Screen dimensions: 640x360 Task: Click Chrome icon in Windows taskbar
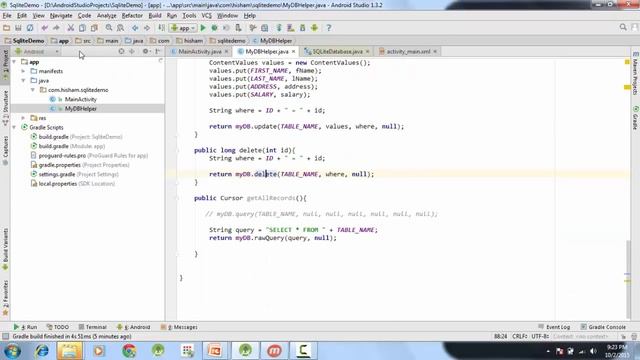(x=129, y=351)
